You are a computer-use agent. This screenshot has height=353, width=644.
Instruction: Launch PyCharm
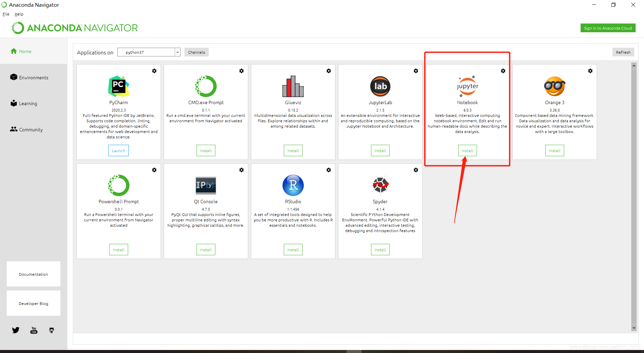point(118,151)
